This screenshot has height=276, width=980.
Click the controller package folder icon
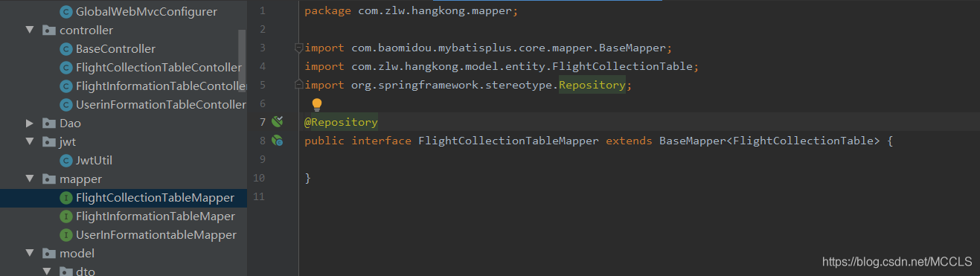click(49, 31)
